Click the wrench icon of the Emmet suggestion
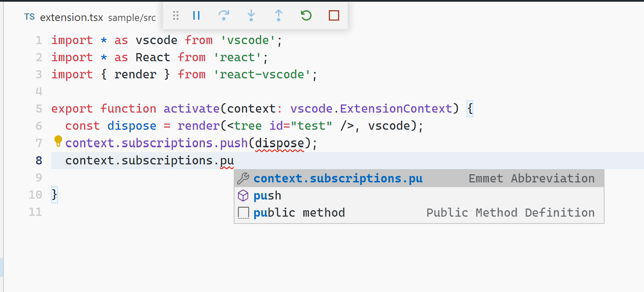Image resolution: width=644 pixels, height=292 pixels. [243, 179]
